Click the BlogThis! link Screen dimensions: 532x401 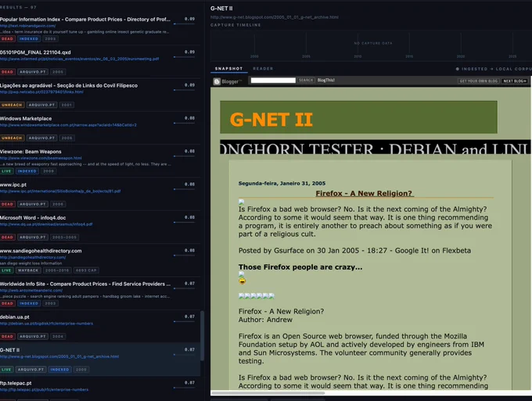(326, 81)
